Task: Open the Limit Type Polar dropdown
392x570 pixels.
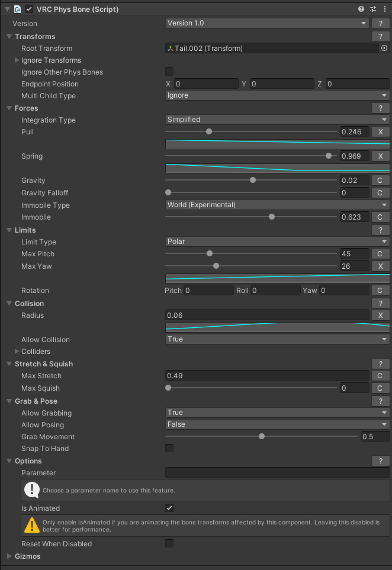Action: [277, 241]
